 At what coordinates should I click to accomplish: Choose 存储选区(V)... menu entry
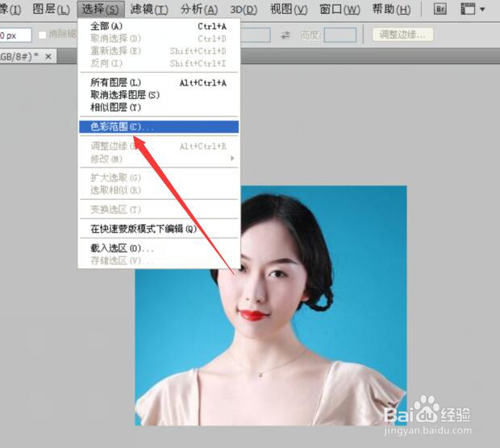[159, 260]
